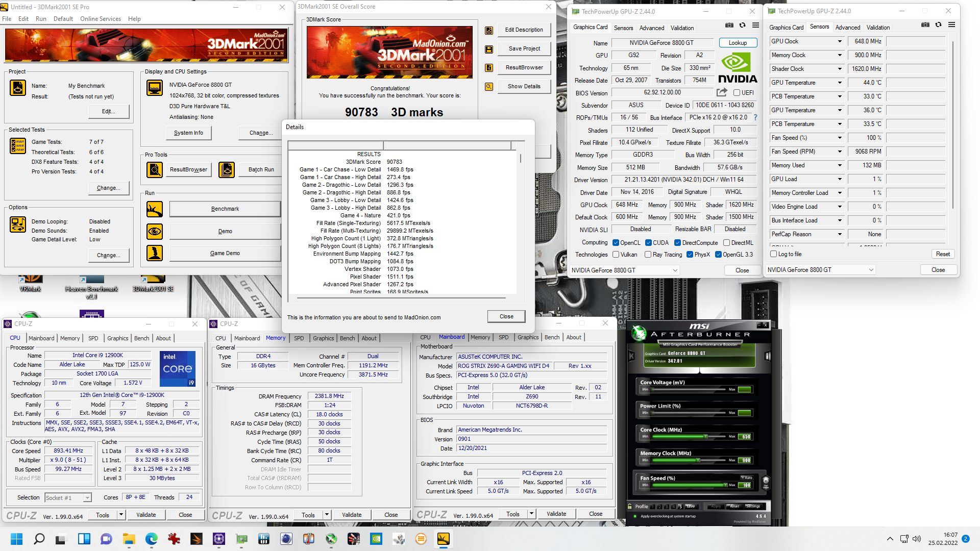Toggle the DirectML checkbox

727,243
